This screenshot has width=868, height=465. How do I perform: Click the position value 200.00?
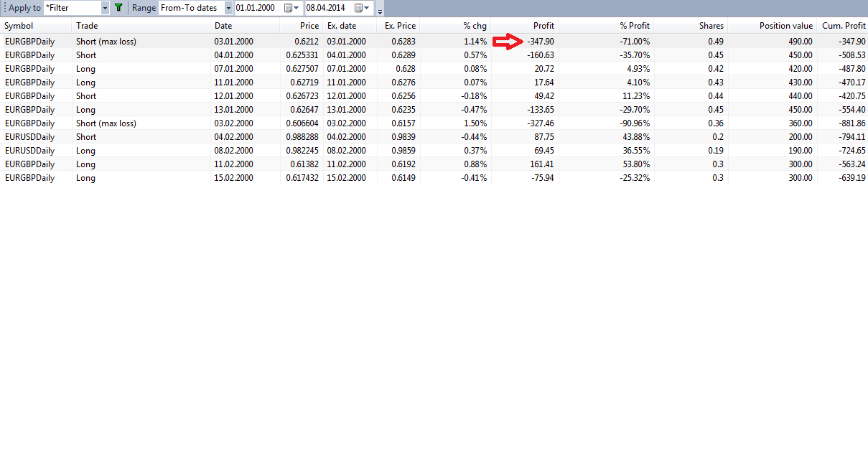(801, 137)
